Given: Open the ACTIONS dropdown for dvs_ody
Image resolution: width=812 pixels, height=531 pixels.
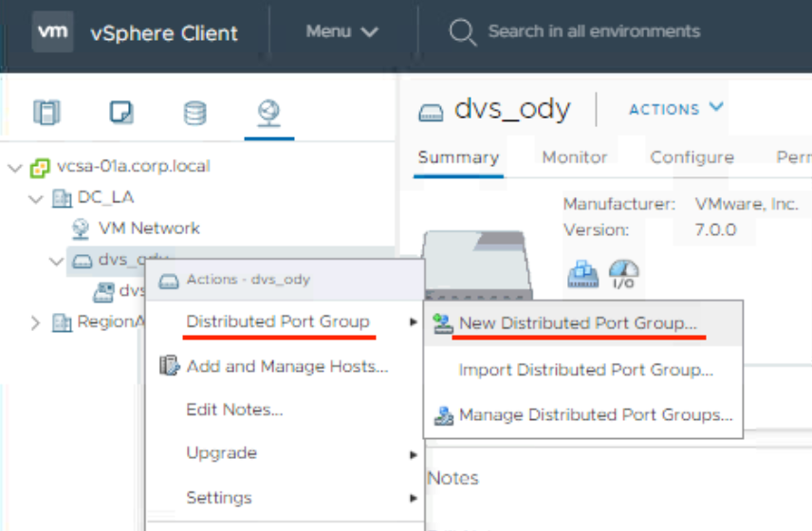Looking at the screenshot, I should (x=675, y=109).
